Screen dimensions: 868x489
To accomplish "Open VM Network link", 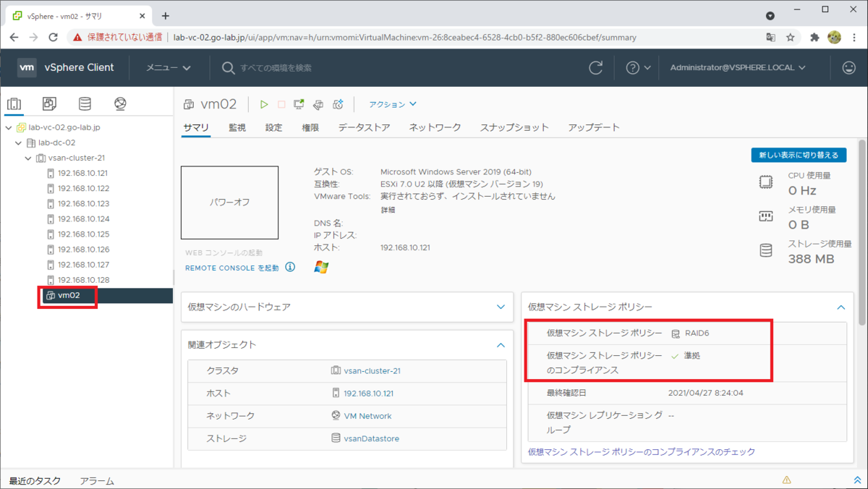I will (x=367, y=416).
